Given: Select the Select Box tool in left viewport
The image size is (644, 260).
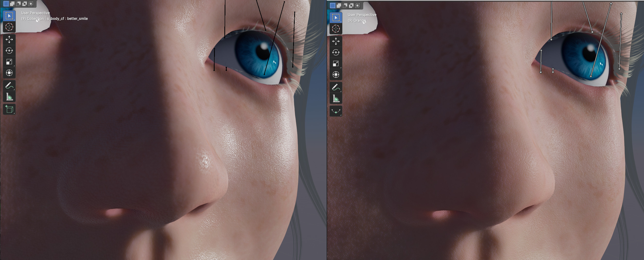Looking at the screenshot, I should (x=9, y=16).
